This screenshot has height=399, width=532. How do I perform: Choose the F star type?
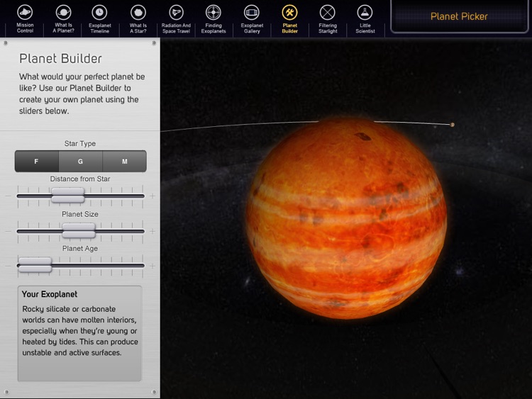pos(37,162)
